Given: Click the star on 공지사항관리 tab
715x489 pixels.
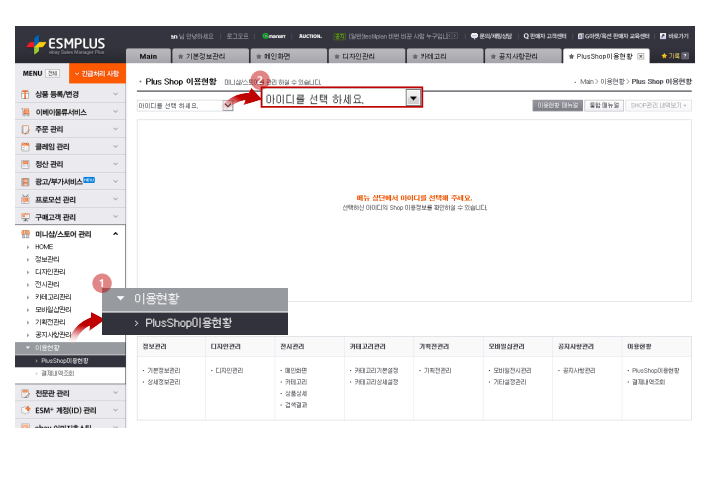Looking at the screenshot, I should pos(493,57).
